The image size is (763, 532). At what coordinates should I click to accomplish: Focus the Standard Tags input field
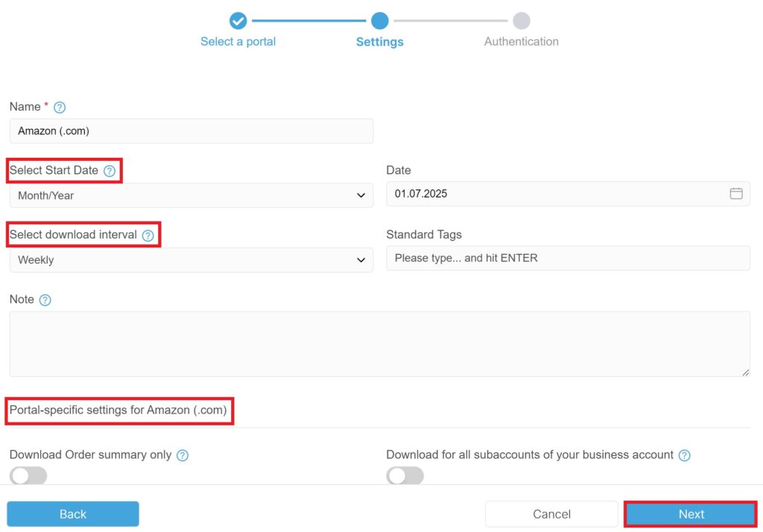coord(568,258)
